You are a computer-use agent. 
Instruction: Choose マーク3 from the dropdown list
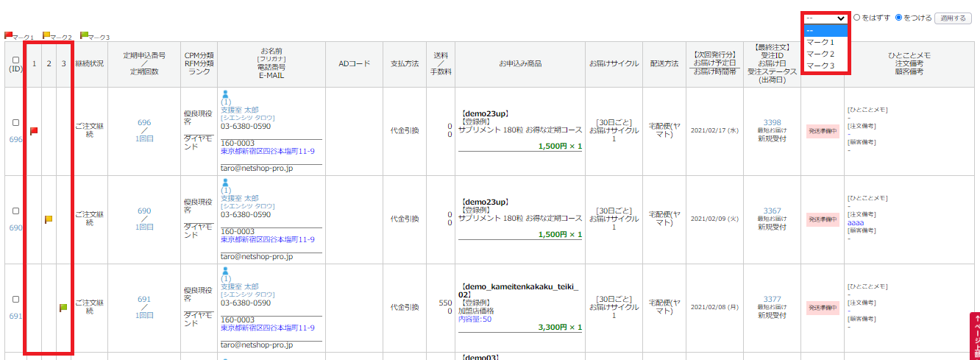tap(826, 66)
